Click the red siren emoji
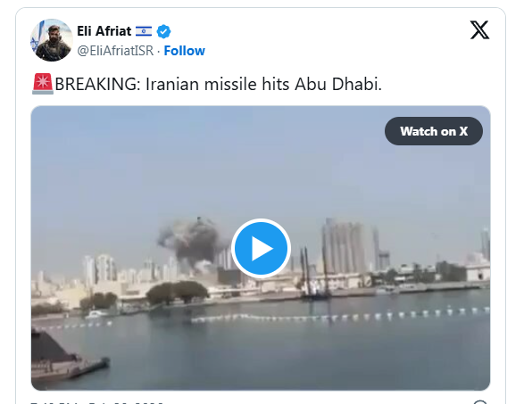Screen dimensions: 532x404 43,84
